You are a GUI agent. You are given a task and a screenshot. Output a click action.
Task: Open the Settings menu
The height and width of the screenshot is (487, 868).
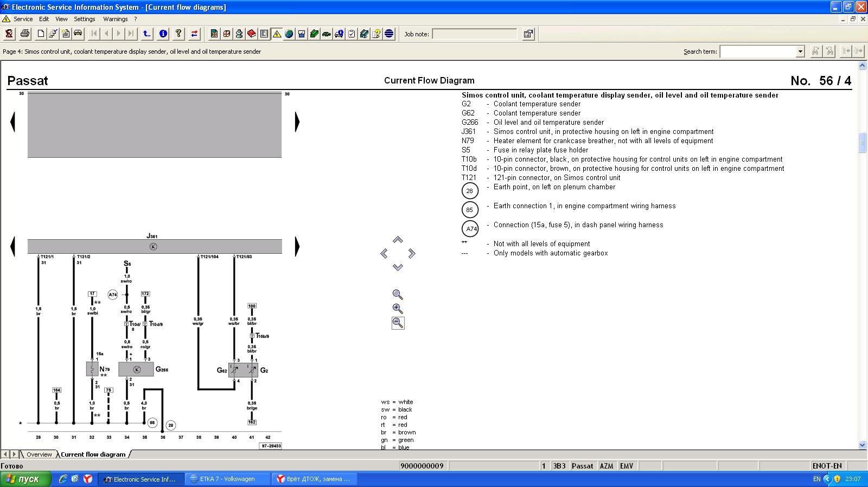coord(84,19)
